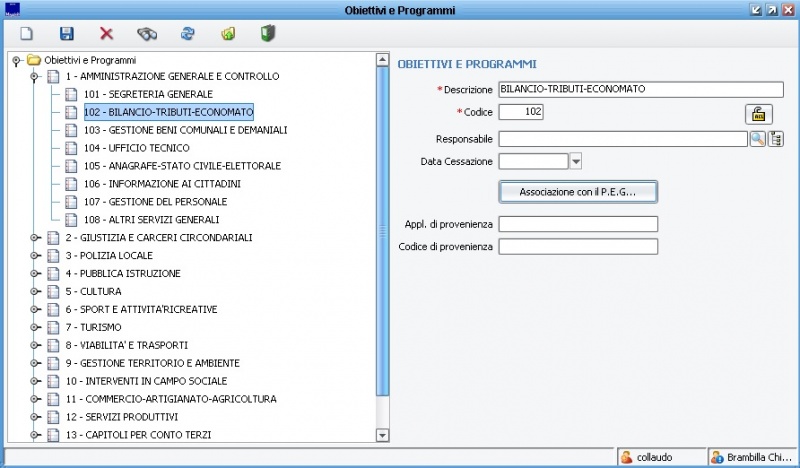This screenshot has height=468, width=800.
Task: Click the green door exit icon
Action: (268, 34)
